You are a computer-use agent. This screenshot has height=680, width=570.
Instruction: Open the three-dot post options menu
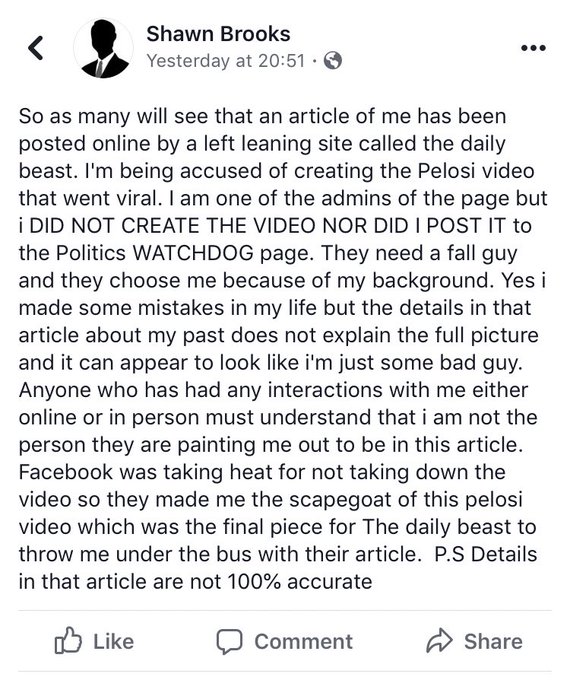(x=533, y=48)
